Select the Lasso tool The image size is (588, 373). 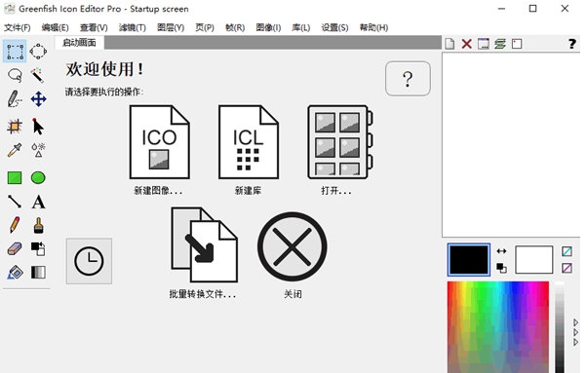click(x=15, y=75)
